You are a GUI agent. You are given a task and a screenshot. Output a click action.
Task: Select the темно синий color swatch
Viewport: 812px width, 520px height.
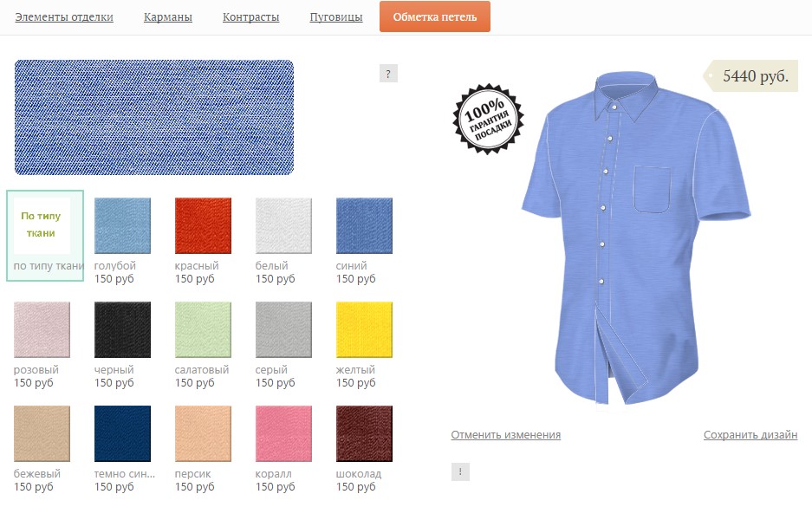[123, 433]
